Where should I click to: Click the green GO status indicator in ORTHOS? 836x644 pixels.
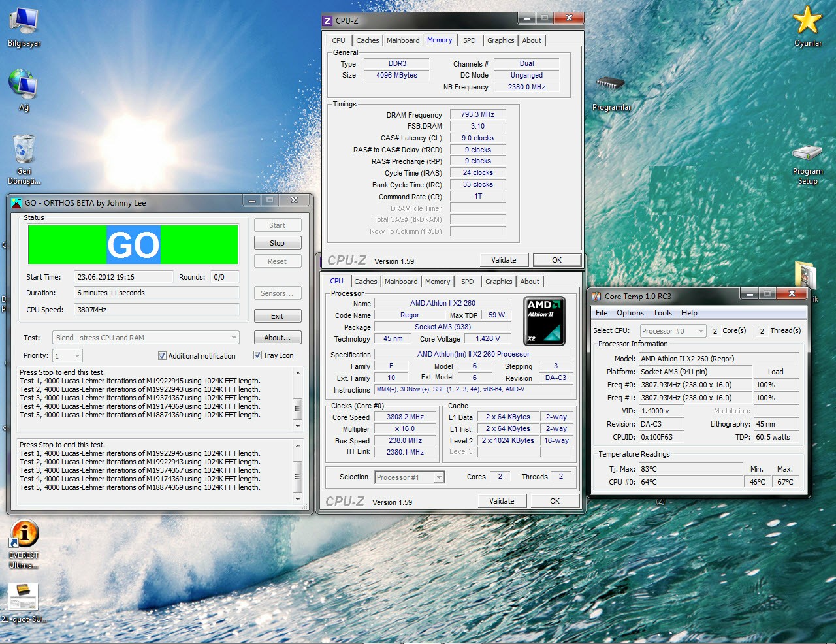(x=133, y=245)
